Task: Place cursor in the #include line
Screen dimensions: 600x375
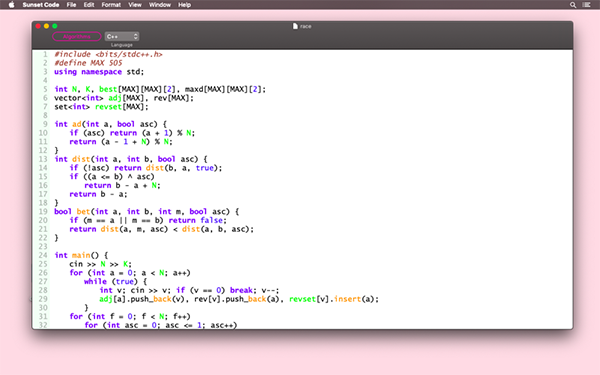Action: pyautogui.click(x=108, y=54)
